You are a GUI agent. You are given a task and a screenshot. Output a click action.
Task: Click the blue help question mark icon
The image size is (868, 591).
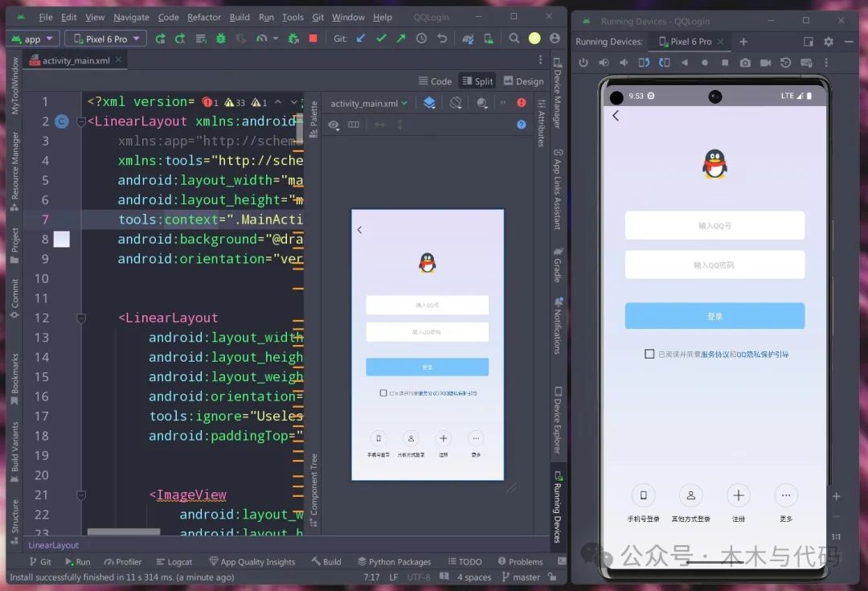coord(522,125)
